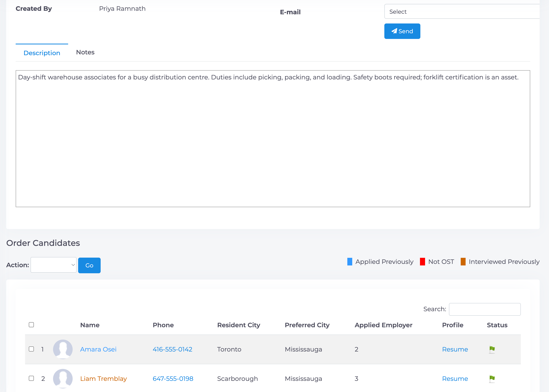Sort table by Phone column header
Screen dimensions: 549x392
(x=163, y=325)
